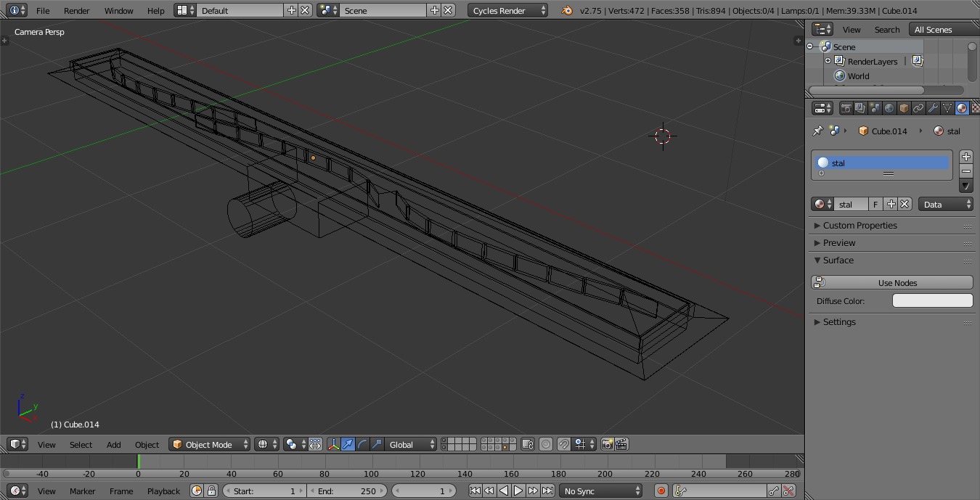
Task: Open the Cycles Render engine dropdown
Action: point(508,11)
